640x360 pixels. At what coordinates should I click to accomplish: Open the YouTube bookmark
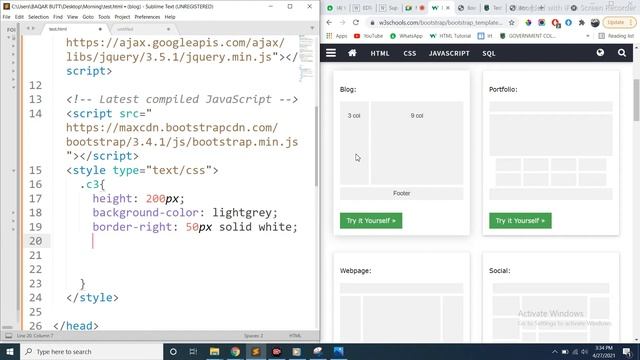click(368, 36)
